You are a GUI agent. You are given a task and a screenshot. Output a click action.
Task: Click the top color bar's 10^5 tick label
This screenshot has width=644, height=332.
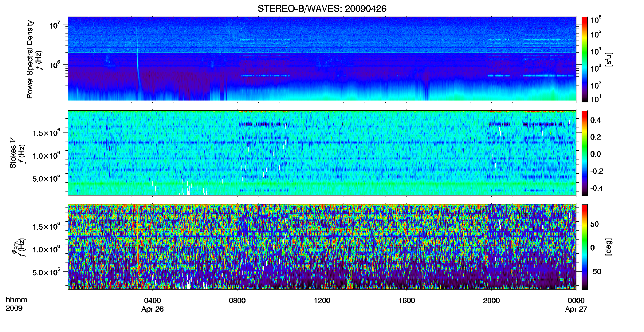[596, 34]
